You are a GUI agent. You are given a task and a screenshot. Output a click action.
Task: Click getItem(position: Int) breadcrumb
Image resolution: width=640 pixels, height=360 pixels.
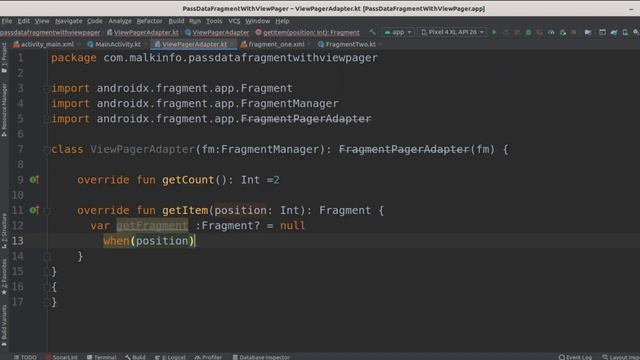pyautogui.click(x=307, y=32)
